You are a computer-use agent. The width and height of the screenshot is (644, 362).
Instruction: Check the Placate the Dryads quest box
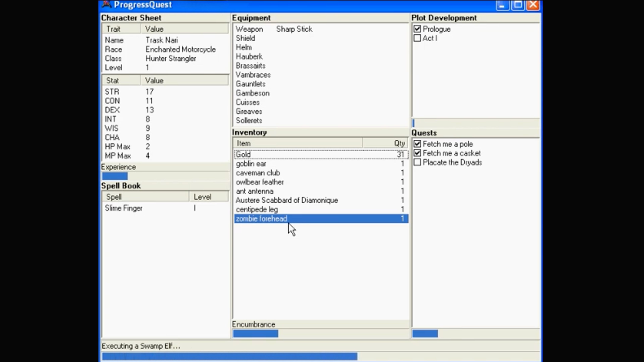point(417,162)
